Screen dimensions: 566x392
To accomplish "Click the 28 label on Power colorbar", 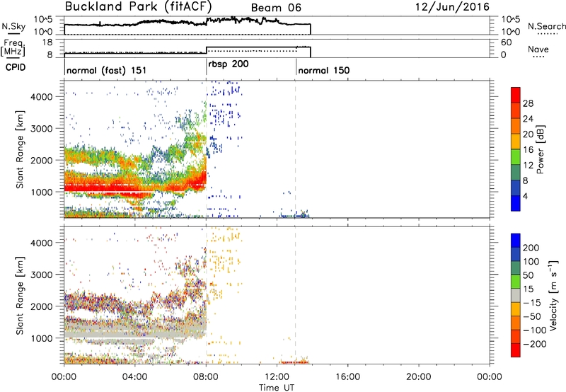I will click(x=528, y=103).
